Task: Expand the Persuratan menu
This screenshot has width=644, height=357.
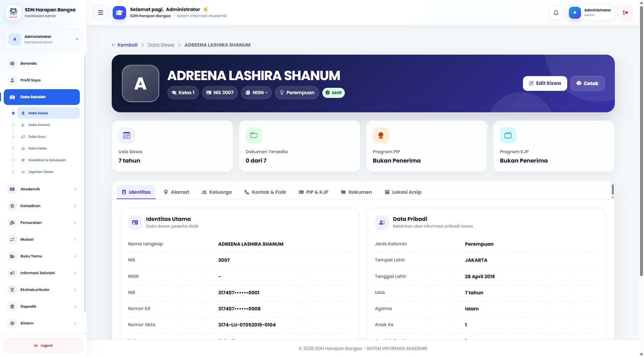Action: (x=42, y=223)
